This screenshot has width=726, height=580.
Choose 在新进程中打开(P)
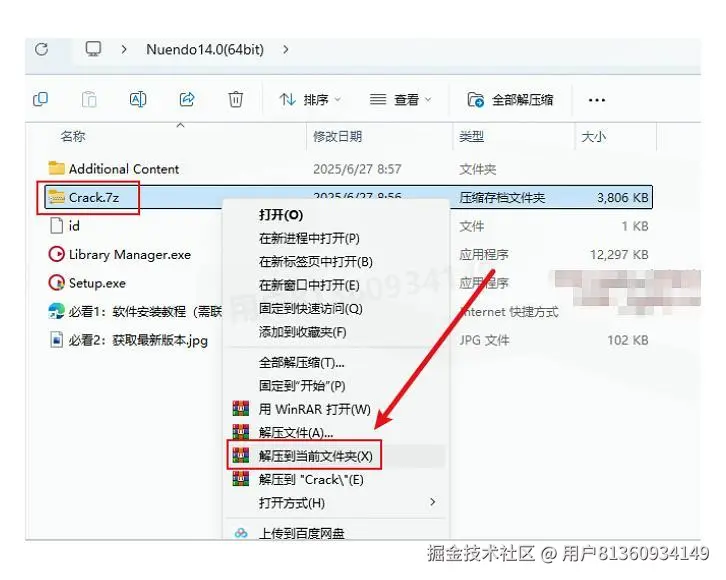tap(309, 238)
